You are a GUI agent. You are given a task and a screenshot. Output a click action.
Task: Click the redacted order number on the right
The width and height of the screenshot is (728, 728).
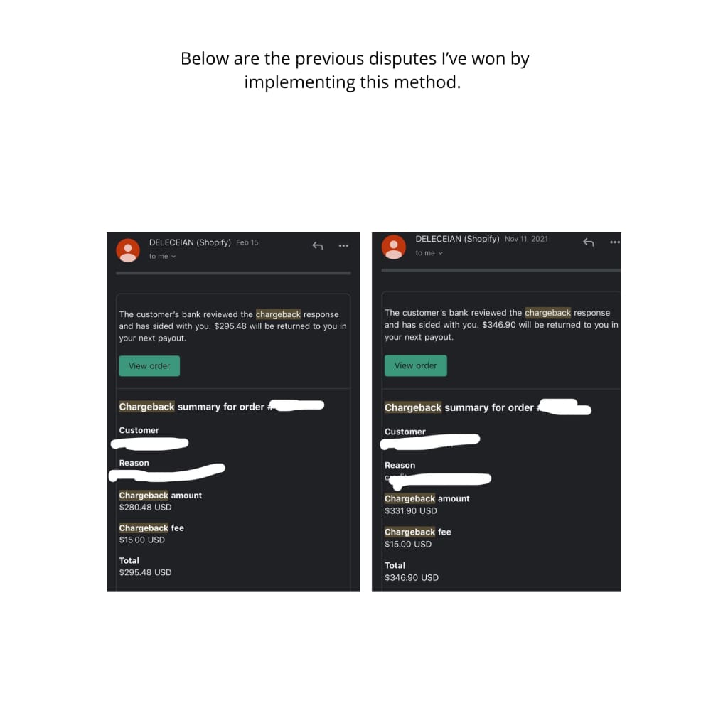coord(565,409)
